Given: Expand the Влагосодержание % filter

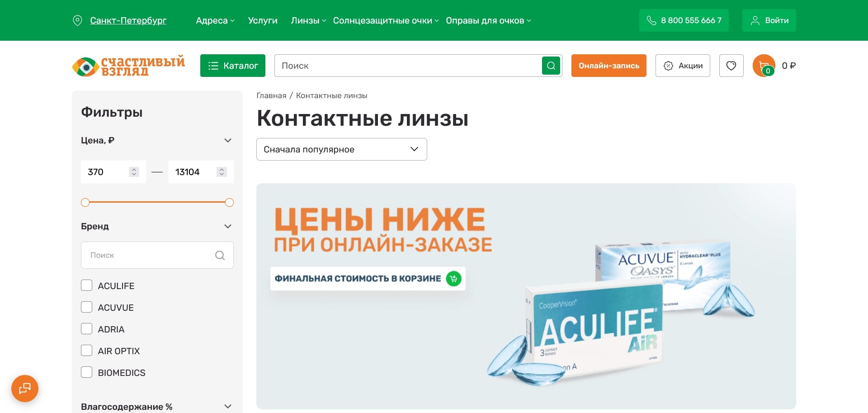Looking at the screenshot, I should [228, 406].
